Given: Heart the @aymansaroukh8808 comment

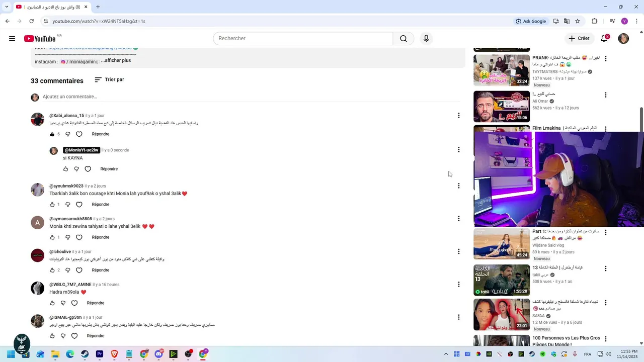Looking at the screenshot, I should coord(79,237).
